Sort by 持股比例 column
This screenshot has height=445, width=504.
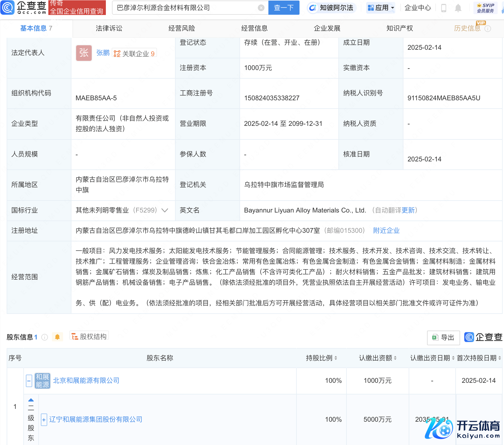tap(336, 358)
